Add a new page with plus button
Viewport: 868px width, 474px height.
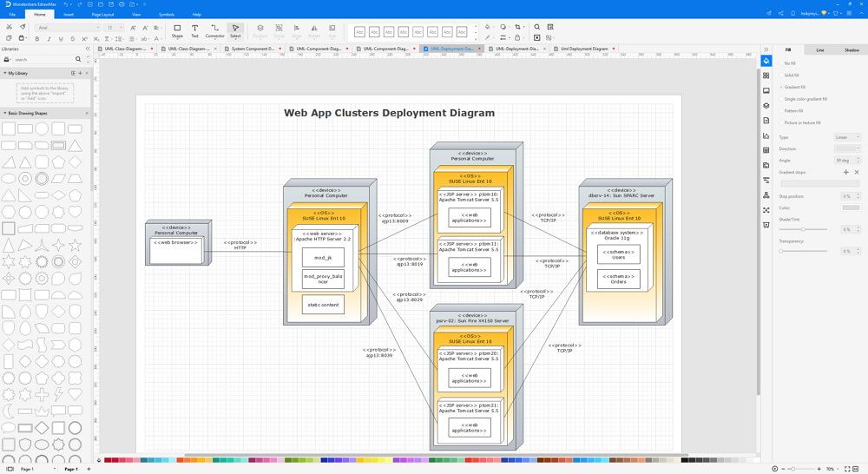coord(89,469)
